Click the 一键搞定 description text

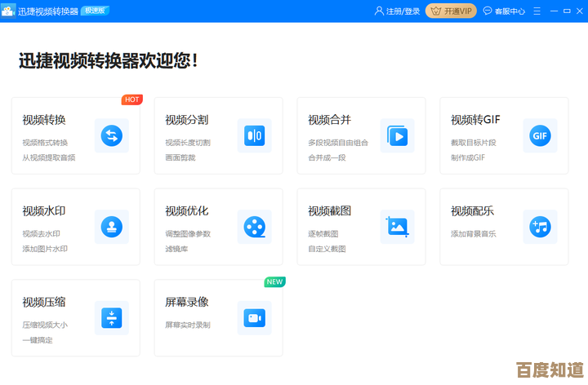(x=38, y=340)
